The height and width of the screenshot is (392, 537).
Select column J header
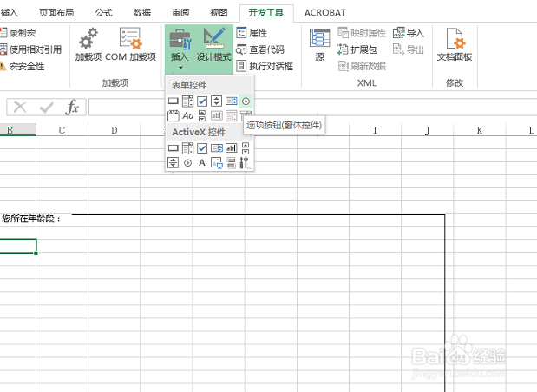tap(428, 130)
